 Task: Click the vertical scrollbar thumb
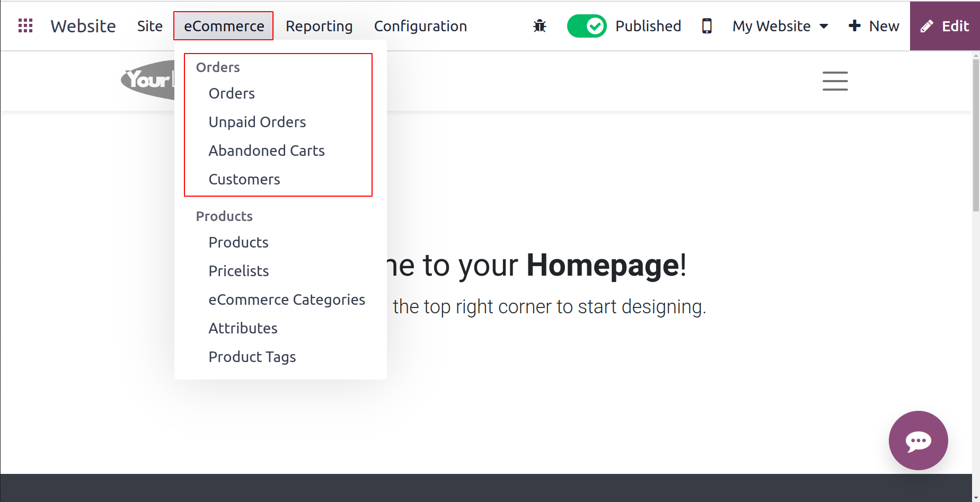tap(976, 135)
